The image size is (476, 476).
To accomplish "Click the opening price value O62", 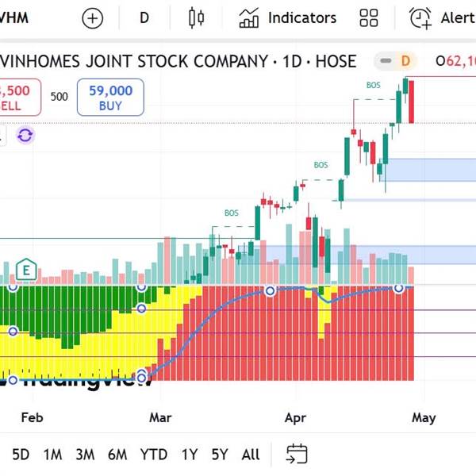I will tap(455, 61).
